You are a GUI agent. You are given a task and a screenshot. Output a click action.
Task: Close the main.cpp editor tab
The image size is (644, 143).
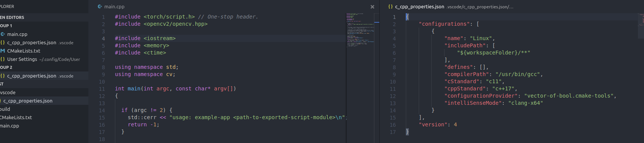pos(372,7)
